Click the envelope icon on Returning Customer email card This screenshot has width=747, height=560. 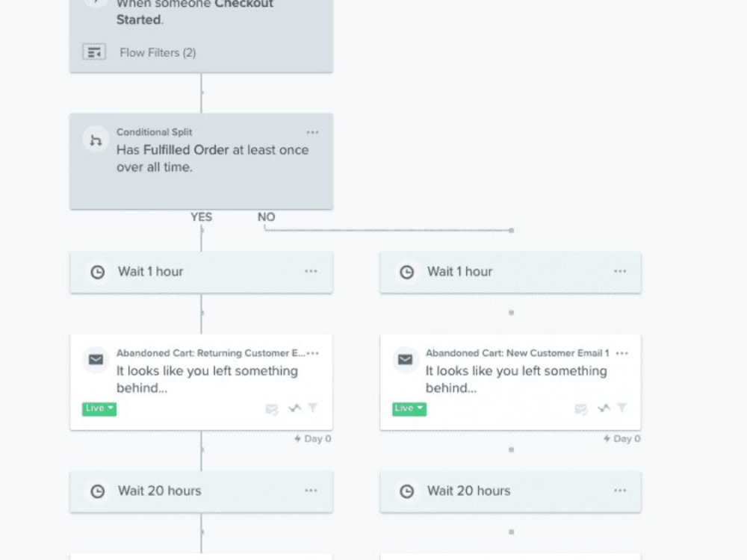click(x=96, y=360)
